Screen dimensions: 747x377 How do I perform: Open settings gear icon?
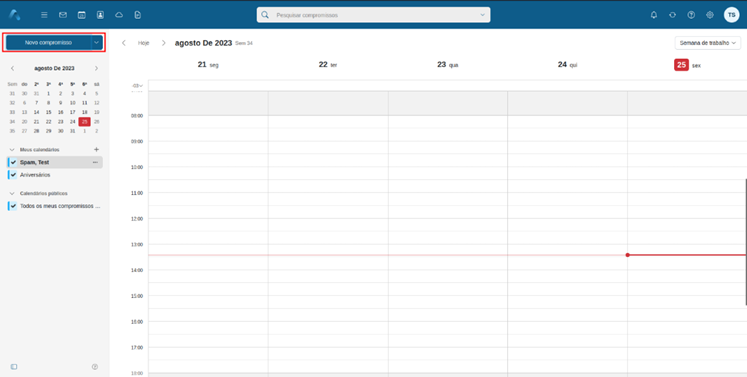tap(710, 15)
